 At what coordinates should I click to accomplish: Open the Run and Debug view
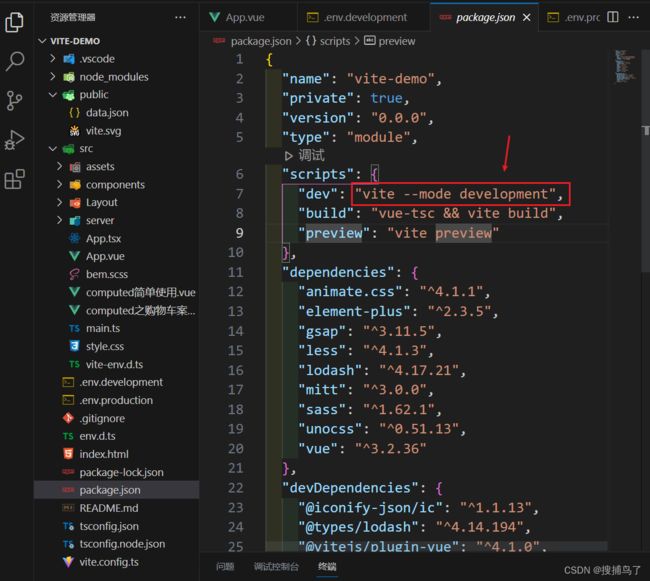(15, 140)
